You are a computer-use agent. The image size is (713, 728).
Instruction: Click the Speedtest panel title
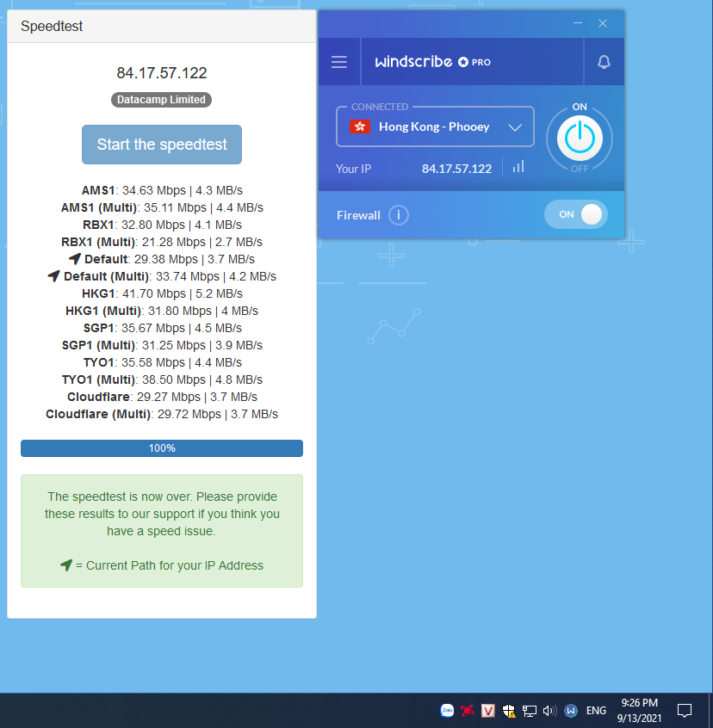point(52,26)
